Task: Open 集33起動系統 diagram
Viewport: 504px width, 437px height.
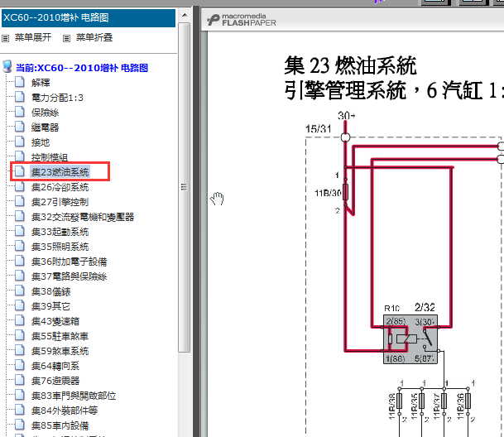Action: pyautogui.click(x=60, y=232)
